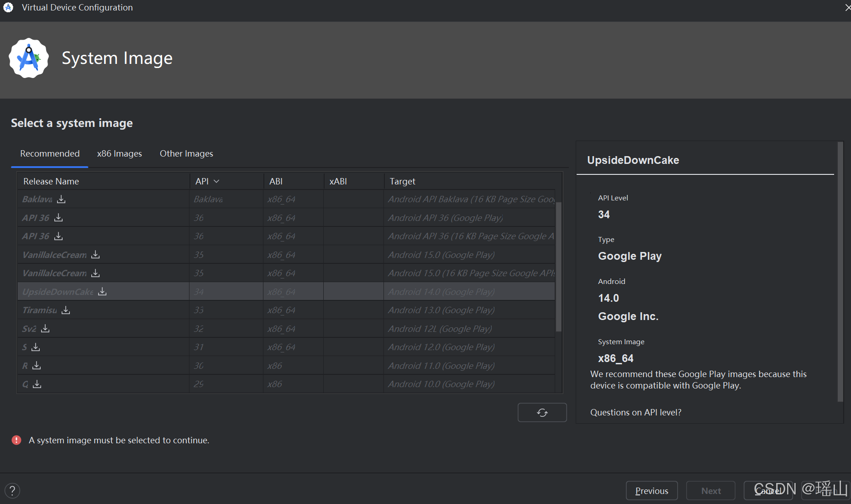Click the ABI column header
Screen dimensions: 851x504
click(293, 181)
